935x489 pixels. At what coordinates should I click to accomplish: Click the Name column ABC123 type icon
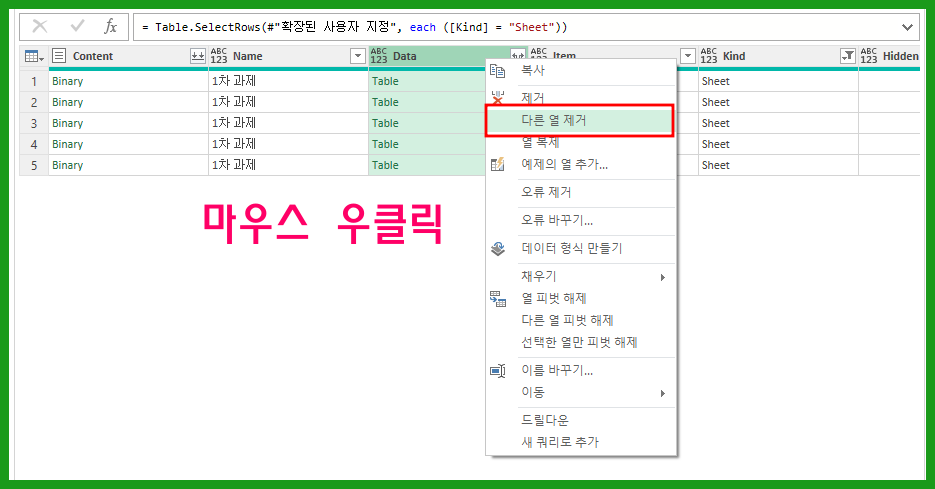click(x=219, y=56)
